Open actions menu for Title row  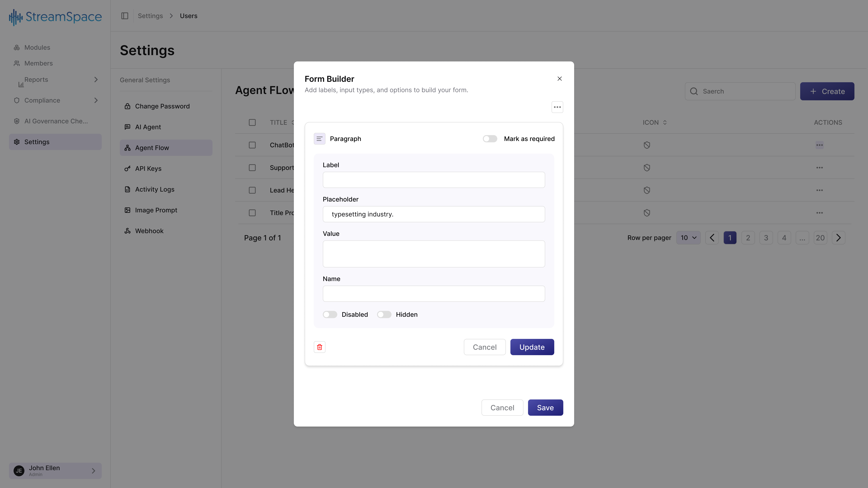click(x=819, y=213)
